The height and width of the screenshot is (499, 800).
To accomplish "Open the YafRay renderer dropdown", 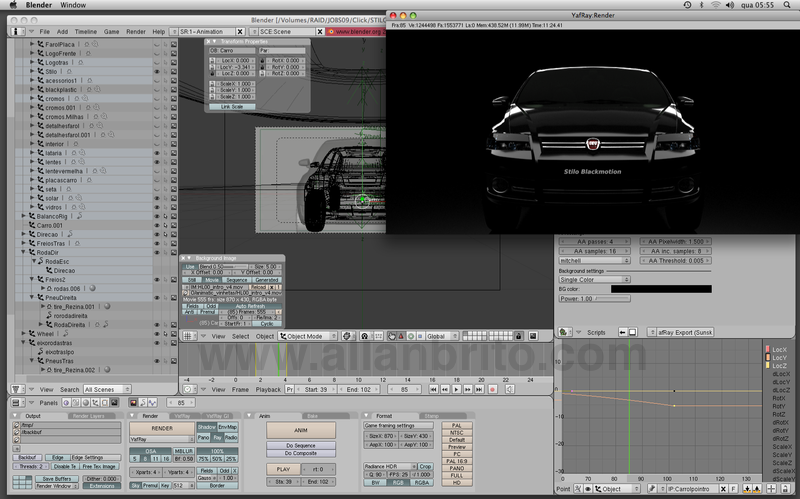I will pos(162,439).
